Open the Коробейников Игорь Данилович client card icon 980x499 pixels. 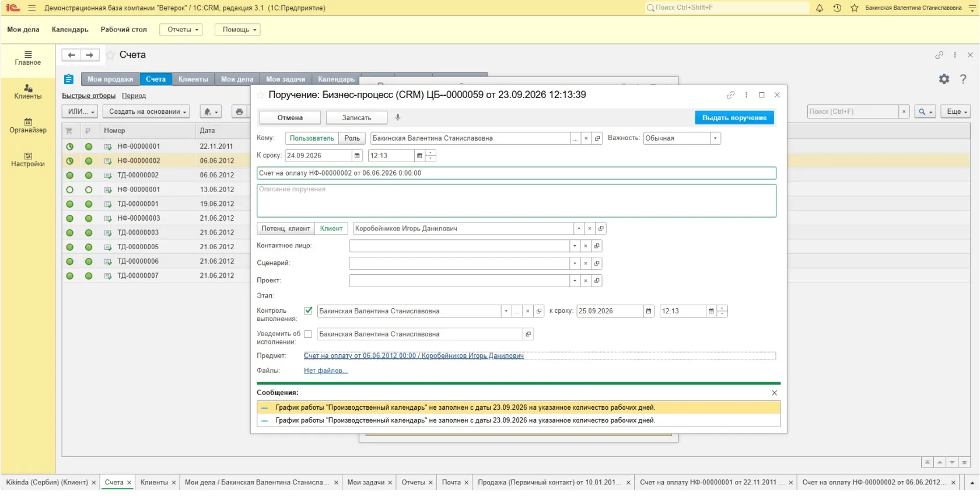[x=601, y=229]
